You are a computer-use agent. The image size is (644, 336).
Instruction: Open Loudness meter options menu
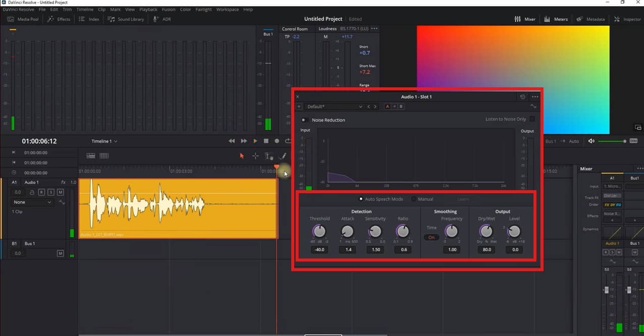click(x=374, y=29)
